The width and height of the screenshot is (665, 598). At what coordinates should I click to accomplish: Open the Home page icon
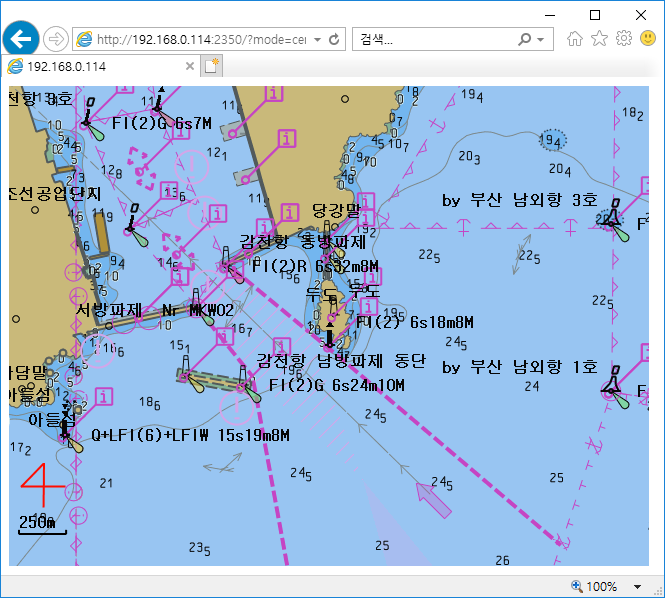point(575,39)
